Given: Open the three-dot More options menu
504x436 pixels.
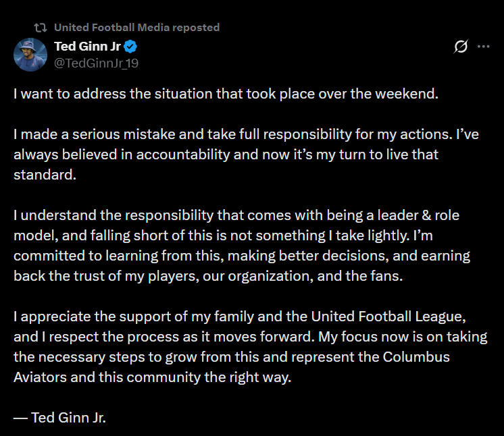Looking at the screenshot, I should (x=484, y=47).
